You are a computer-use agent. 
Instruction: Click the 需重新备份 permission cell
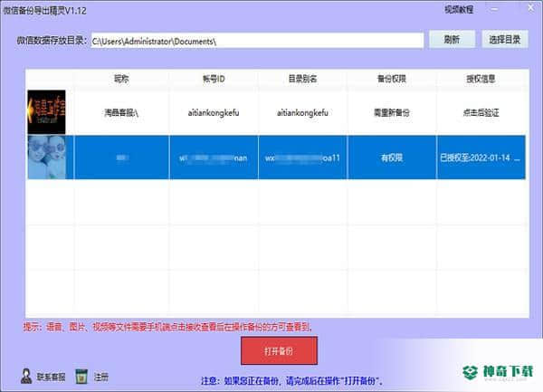coord(392,112)
